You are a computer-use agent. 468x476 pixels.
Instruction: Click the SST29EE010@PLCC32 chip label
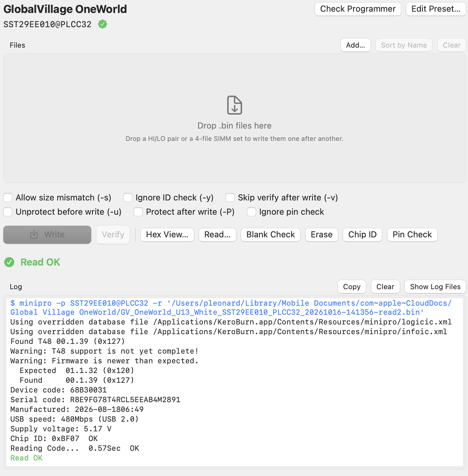48,24
